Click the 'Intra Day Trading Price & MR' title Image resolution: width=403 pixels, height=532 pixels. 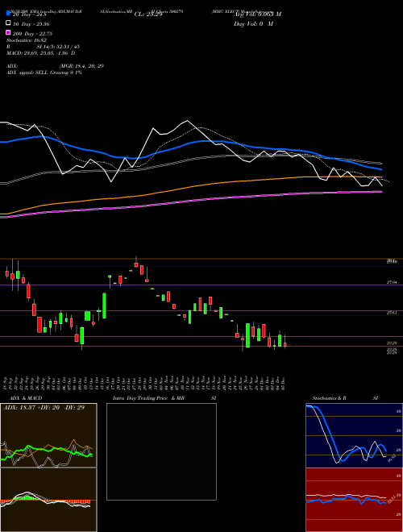pos(148,398)
